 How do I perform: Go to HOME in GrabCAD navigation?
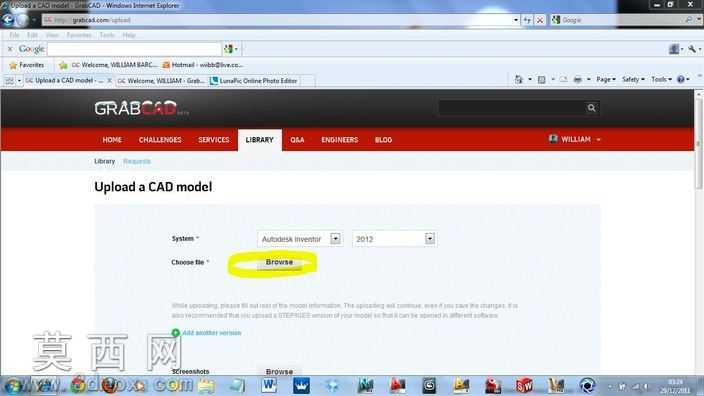[112, 140]
